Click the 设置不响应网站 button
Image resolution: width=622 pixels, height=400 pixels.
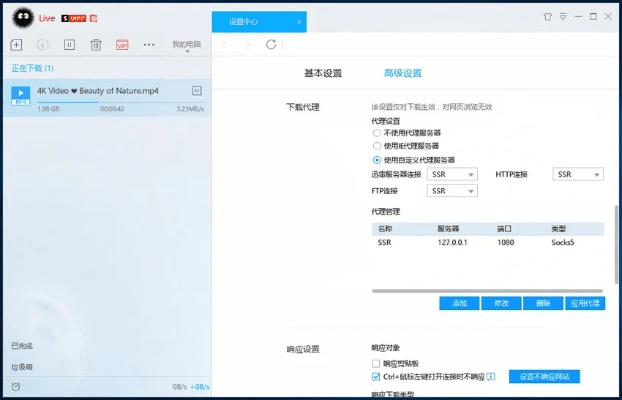pyautogui.click(x=544, y=377)
